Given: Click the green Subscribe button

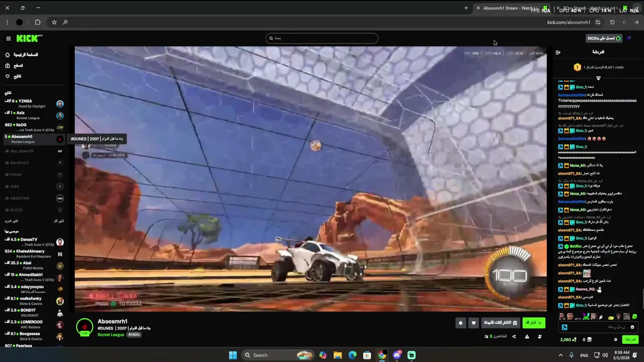Looking at the screenshot, I should (534, 323).
